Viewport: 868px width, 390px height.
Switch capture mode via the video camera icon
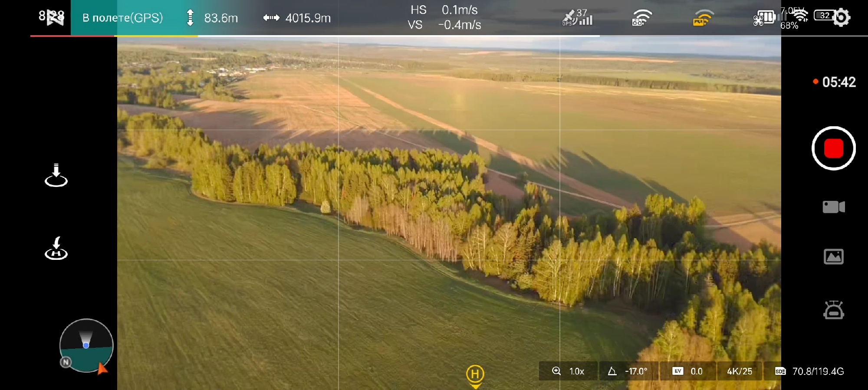point(833,207)
